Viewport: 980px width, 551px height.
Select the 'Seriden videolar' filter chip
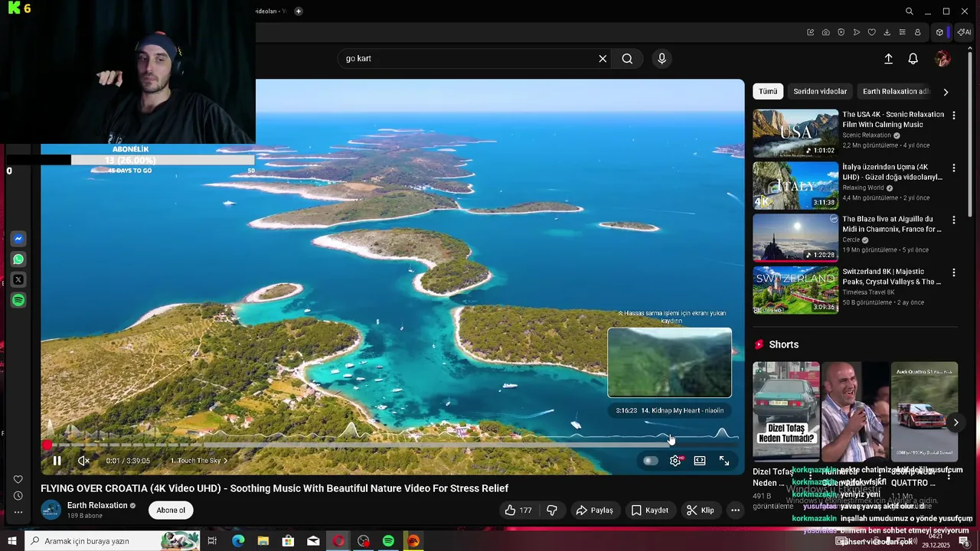[820, 91]
